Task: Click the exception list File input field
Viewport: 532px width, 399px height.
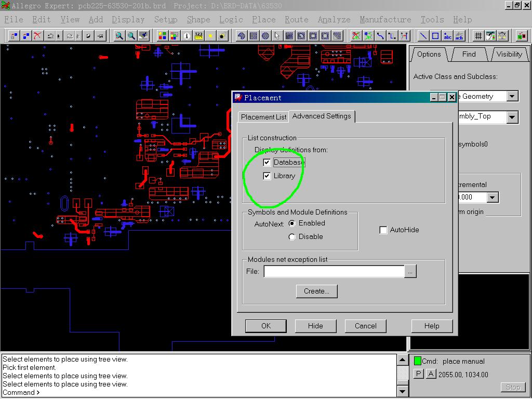Action: pos(334,271)
